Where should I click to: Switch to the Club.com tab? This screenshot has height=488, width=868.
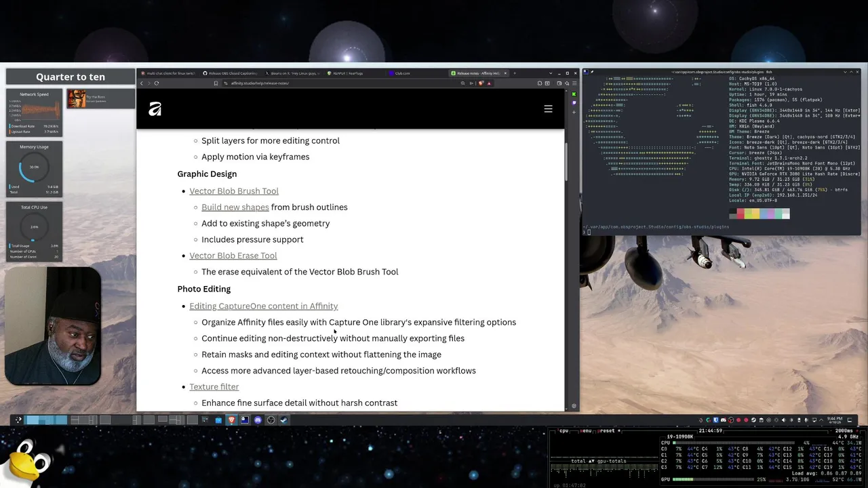point(417,73)
